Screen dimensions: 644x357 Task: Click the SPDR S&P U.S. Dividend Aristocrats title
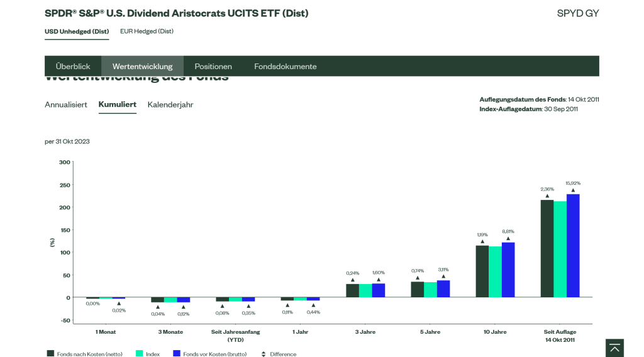pyautogui.click(x=177, y=13)
